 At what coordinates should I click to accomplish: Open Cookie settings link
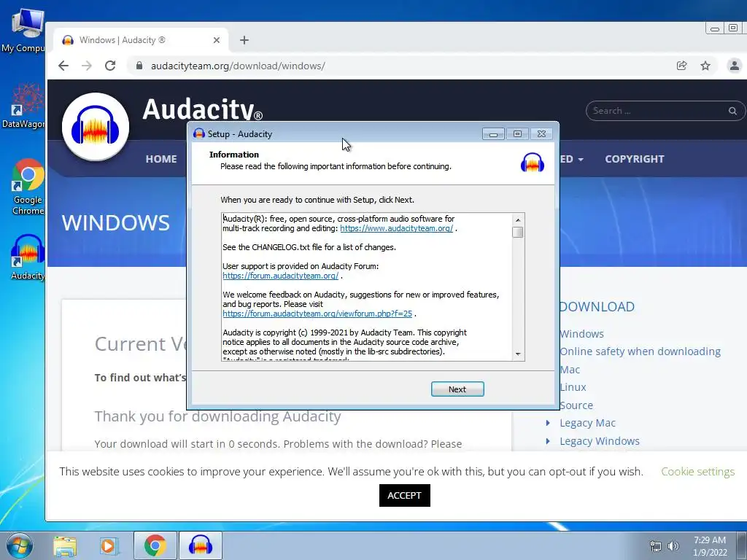click(698, 472)
